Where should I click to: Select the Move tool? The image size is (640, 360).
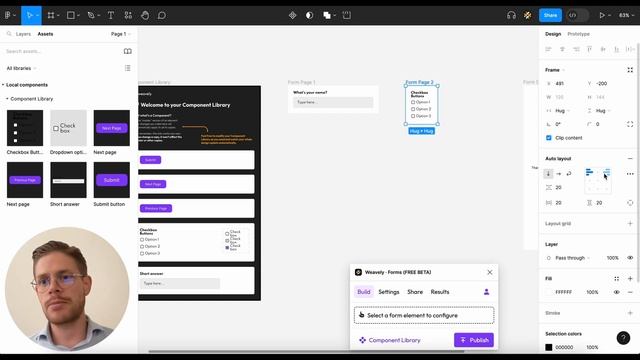coord(29,15)
